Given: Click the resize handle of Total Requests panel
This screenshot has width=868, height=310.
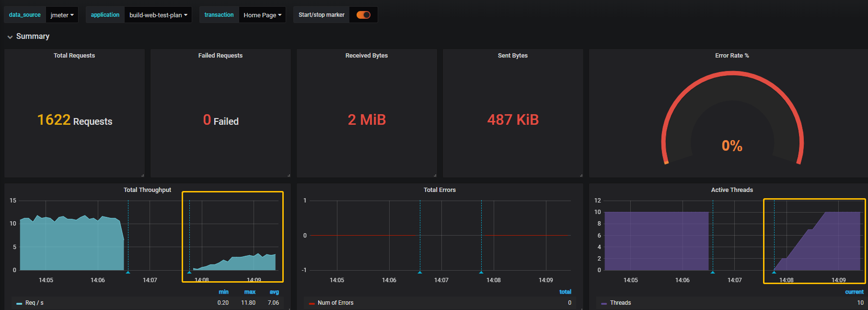Looking at the screenshot, I should (x=142, y=175).
